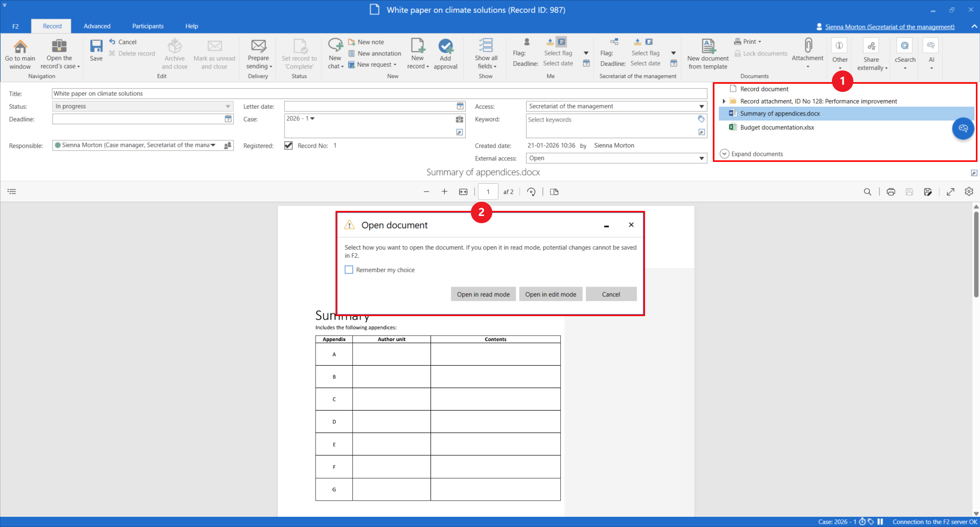Click Sienna Morton user link

coord(890,27)
